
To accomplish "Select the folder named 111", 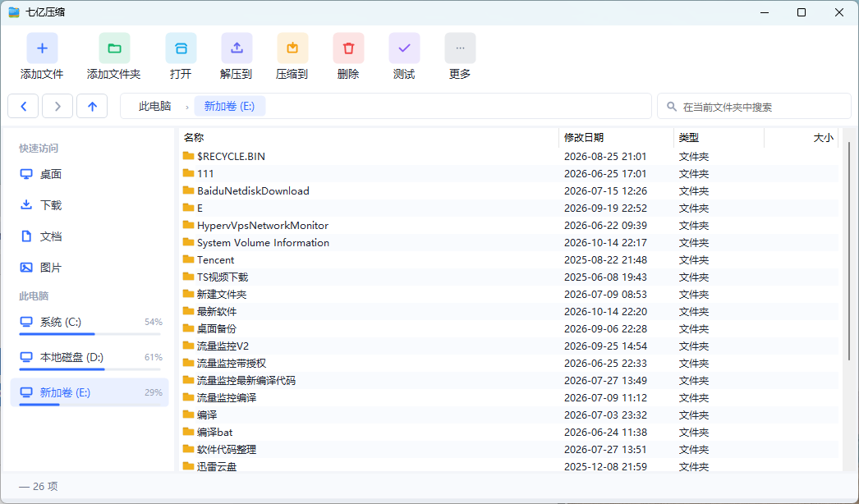I will pos(509,174).
